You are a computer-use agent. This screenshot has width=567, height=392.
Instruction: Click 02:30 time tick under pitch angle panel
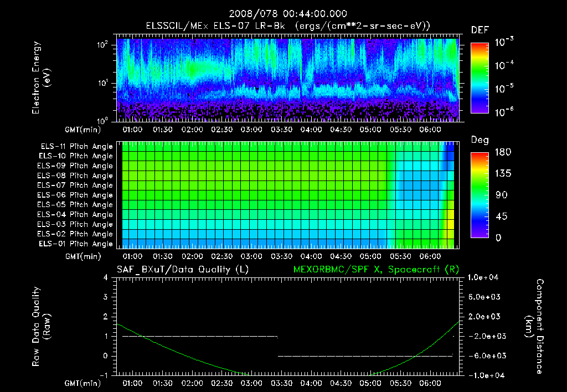(221, 256)
